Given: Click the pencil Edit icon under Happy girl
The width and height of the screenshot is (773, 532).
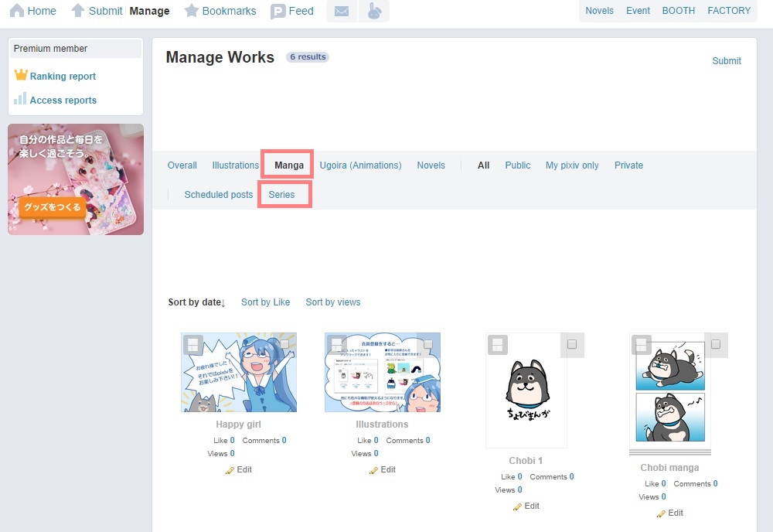Looking at the screenshot, I should [230, 470].
